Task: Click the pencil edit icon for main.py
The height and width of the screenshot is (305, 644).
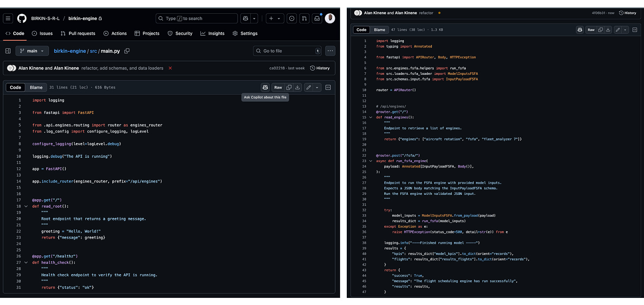Action: tap(309, 88)
